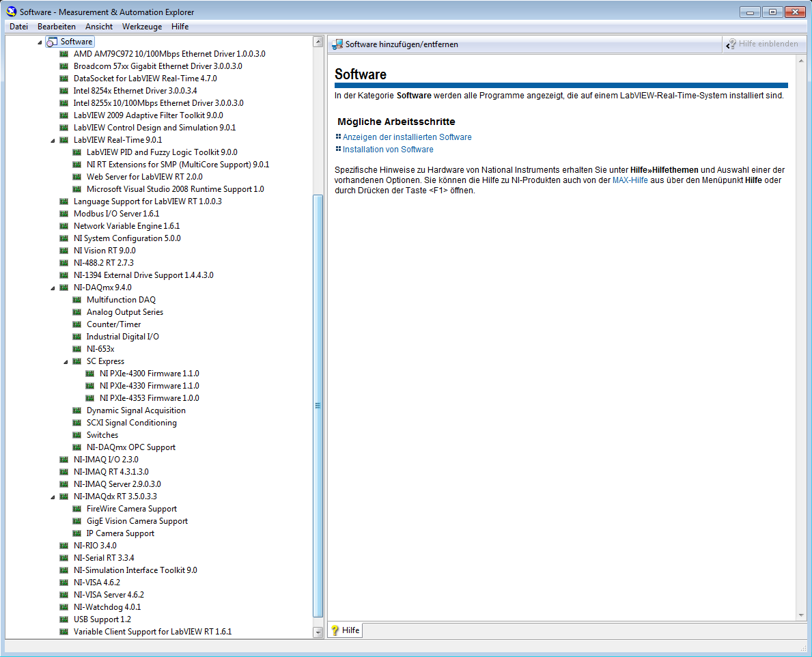
Task: Click icon beside NI-RIO 3.4.0
Action: [x=64, y=546]
